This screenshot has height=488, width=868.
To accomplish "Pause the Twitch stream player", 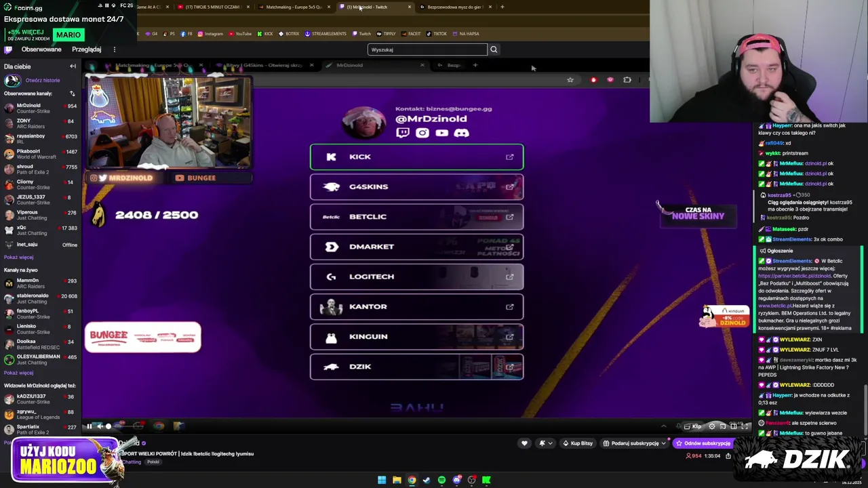I will click(89, 426).
